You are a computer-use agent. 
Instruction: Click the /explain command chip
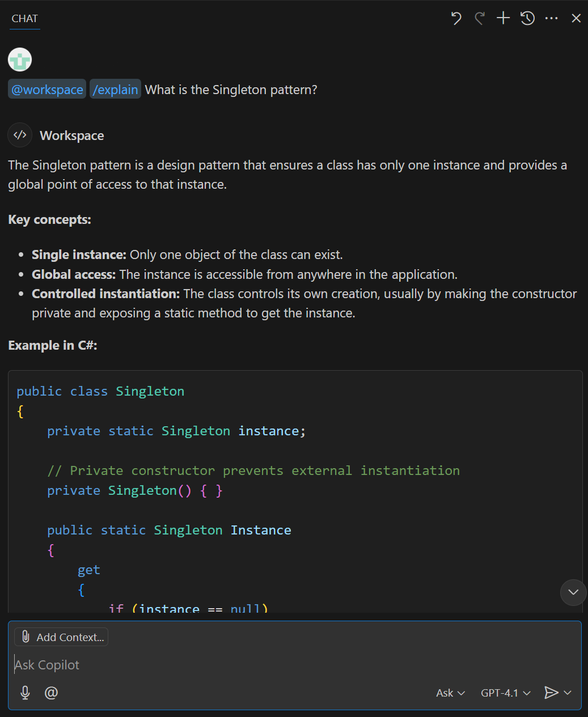click(115, 89)
